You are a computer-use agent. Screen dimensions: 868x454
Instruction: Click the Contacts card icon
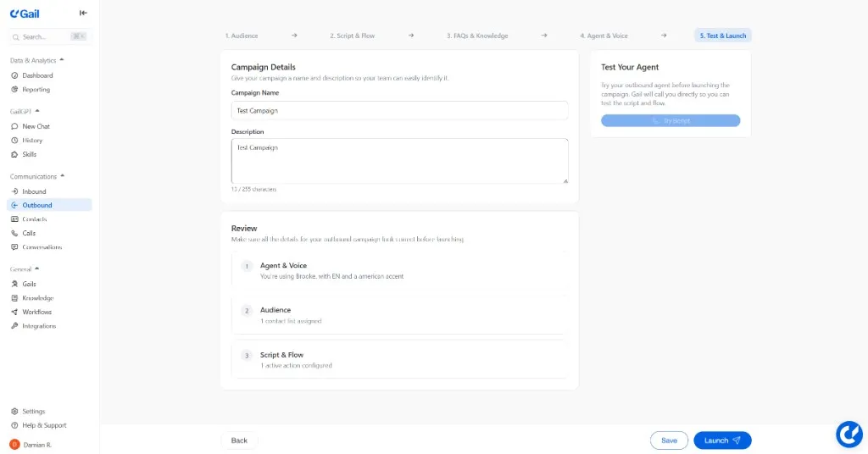tap(14, 219)
